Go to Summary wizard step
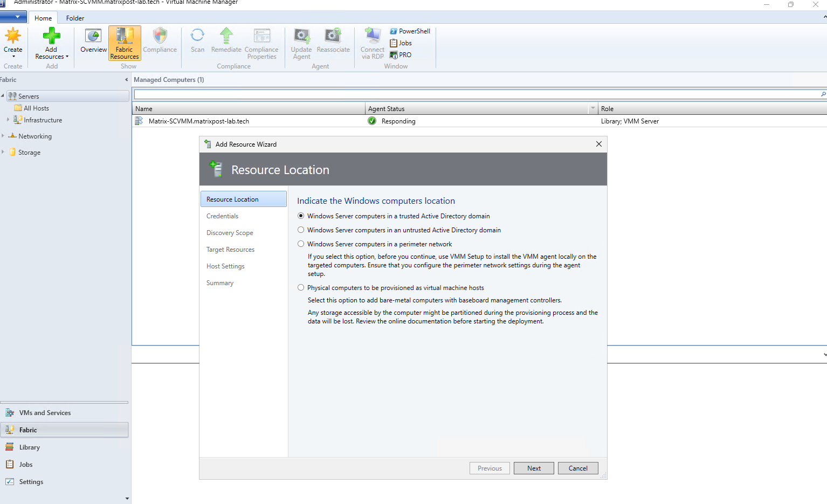This screenshot has width=827, height=504. click(x=220, y=283)
